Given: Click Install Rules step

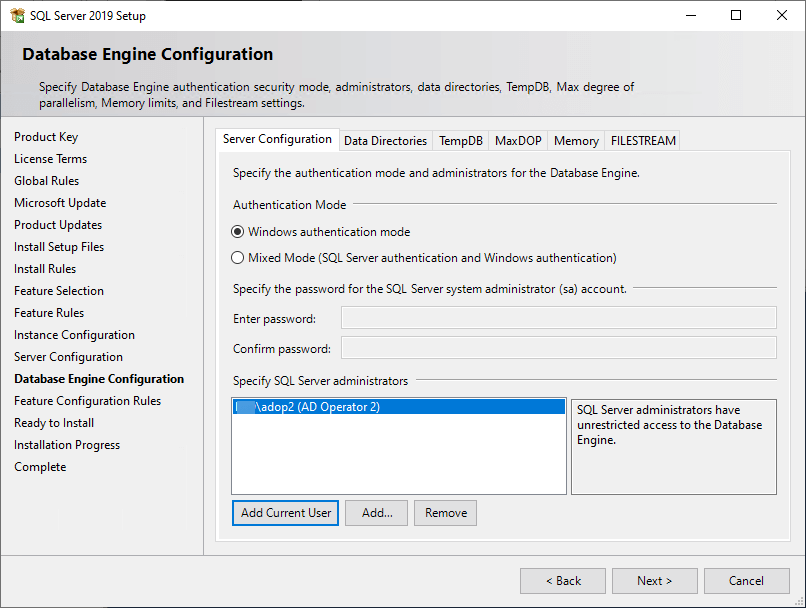Looking at the screenshot, I should tap(45, 269).
